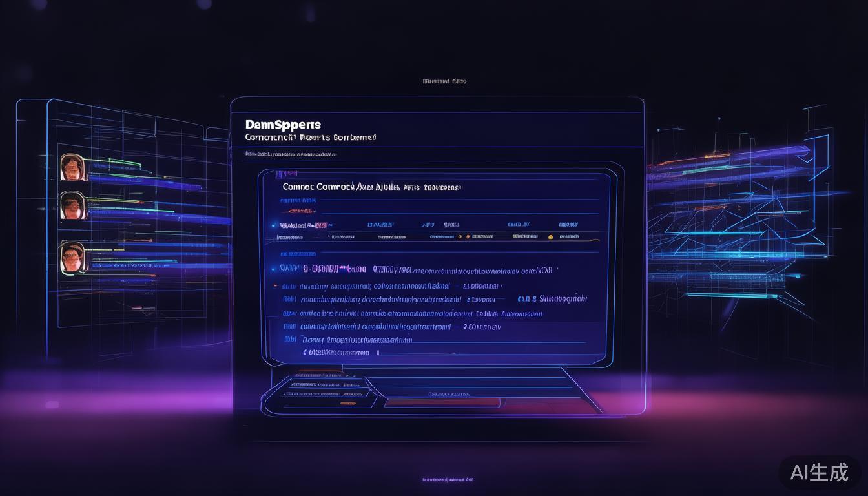The image size is (868, 496).
Task: Click the subtitle text under DannSppens title
Action: pyautogui.click(x=310, y=138)
